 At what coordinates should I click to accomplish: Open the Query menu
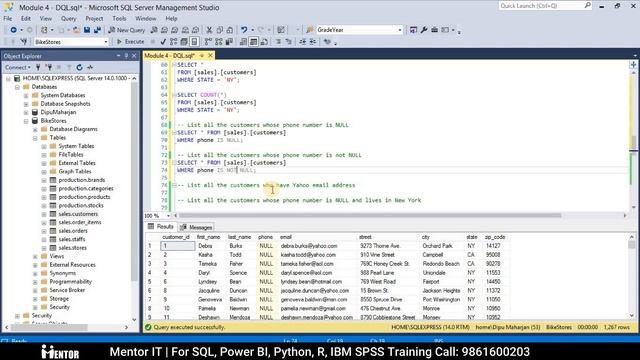pos(69,18)
